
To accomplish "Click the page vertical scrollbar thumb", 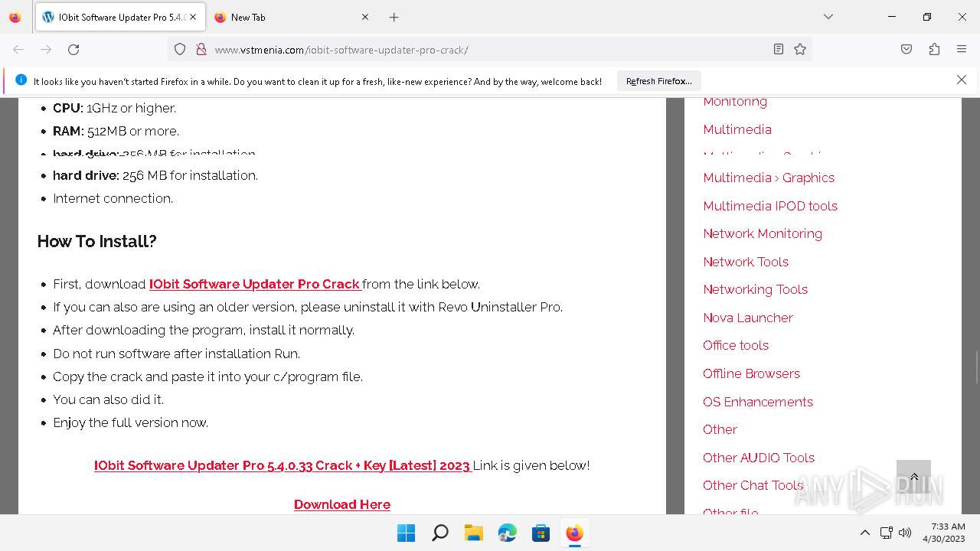I will [975, 366].
